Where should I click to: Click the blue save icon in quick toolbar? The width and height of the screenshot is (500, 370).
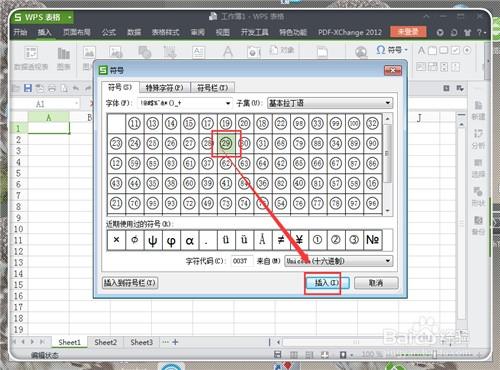coord(28,88)
